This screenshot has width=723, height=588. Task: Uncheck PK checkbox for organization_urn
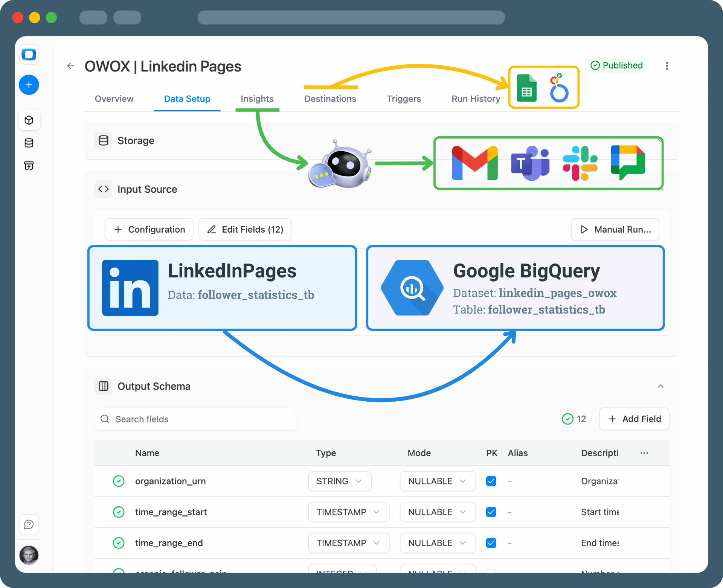491,481
